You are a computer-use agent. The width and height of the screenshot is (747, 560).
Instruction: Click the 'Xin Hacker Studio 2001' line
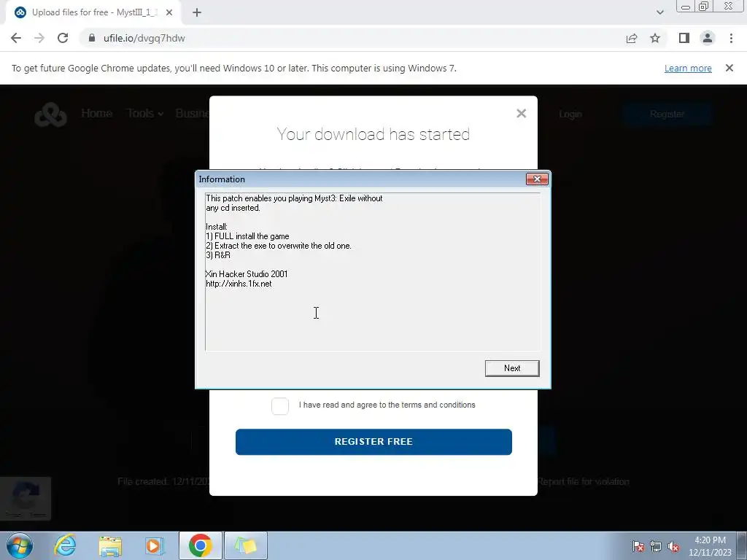click(247, 274)
